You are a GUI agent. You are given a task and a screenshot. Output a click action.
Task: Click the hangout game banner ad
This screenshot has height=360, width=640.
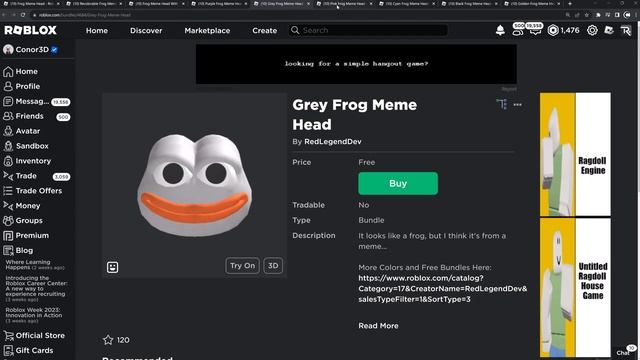(x=356, y=64)
